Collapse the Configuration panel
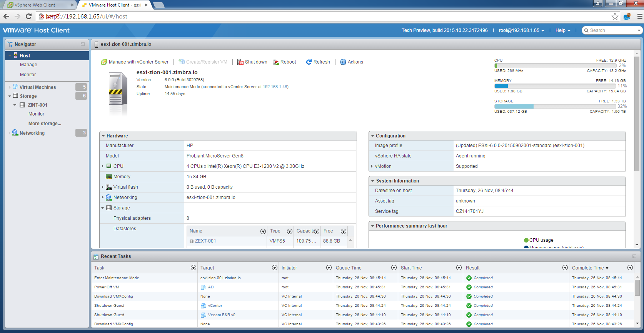Viewport: 644px width, 333px height. coord(372,136)
